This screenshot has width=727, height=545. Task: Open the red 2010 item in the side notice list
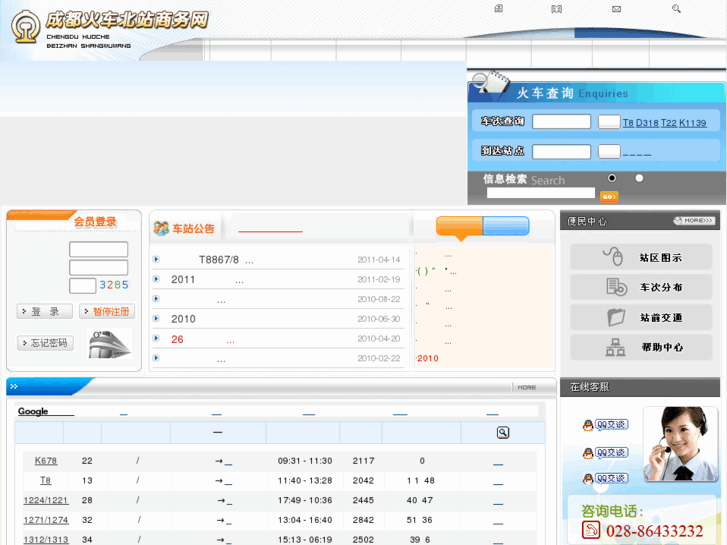[427, 358]
